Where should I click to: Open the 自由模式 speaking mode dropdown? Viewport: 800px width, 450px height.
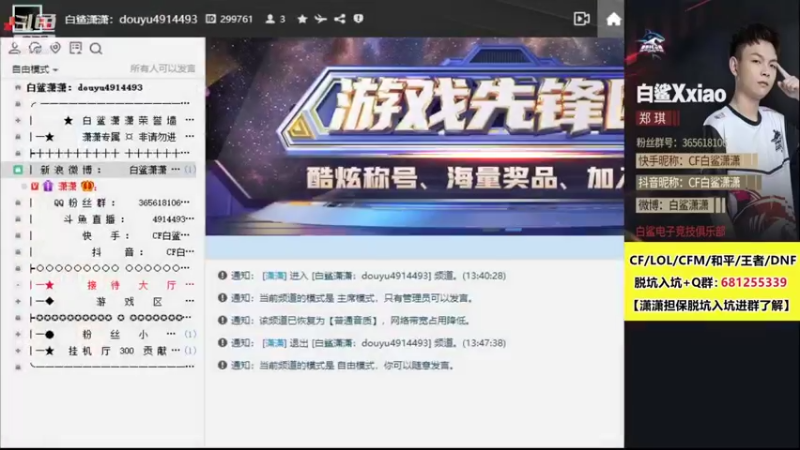point(35,69)
